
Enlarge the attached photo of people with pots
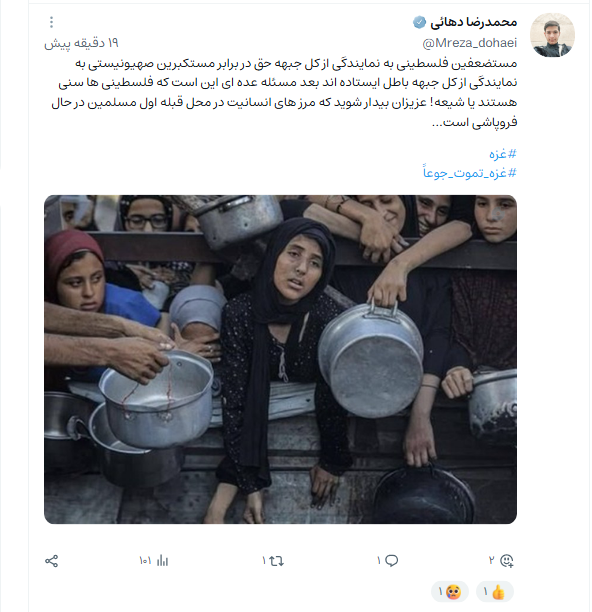click(280, 359)
